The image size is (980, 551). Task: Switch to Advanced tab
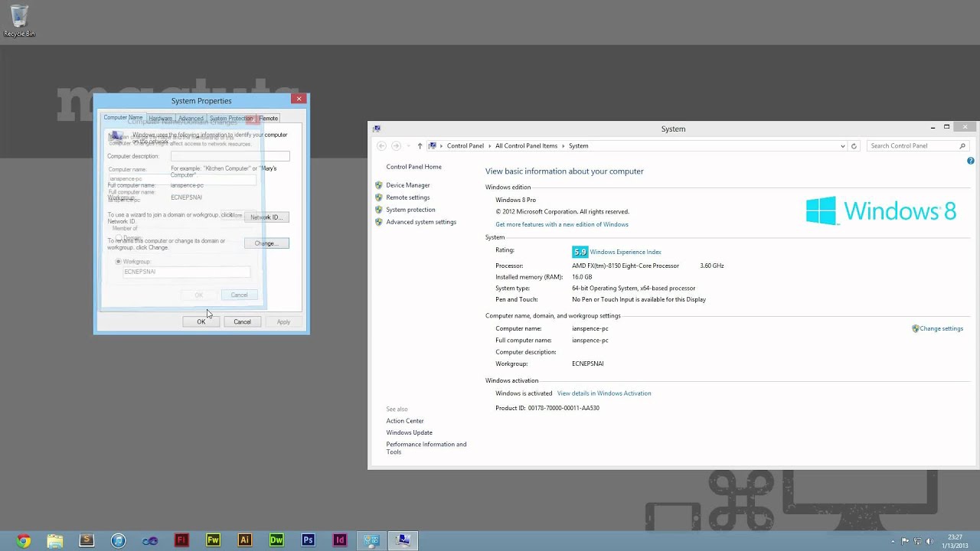191,119
